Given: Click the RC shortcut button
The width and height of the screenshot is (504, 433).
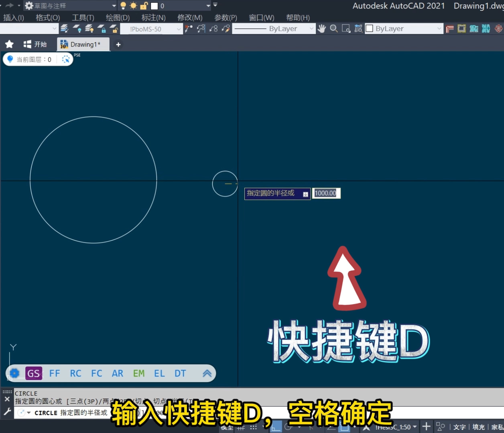Looking at the screenshot, I should [x=75, y=373].
